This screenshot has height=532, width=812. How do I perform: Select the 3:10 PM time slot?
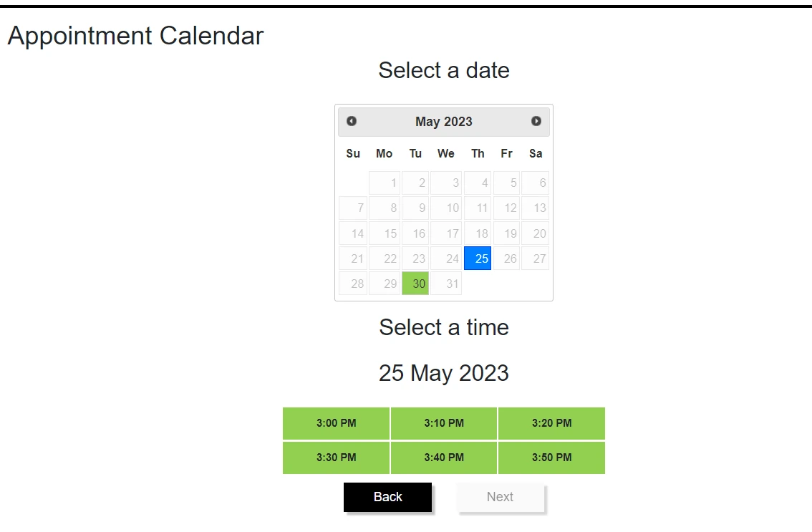[444, 423]
